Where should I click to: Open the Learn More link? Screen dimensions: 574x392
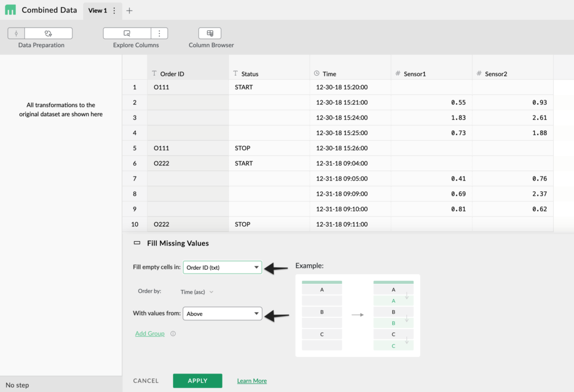pos(252,381)
